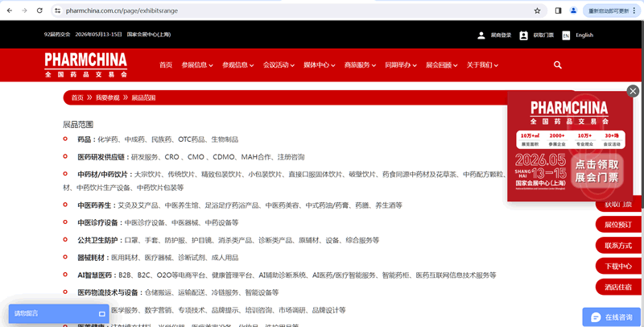Bookmark this page with the star icon
This screenshot has height=327, width=644.
click(x=537, y=10)
